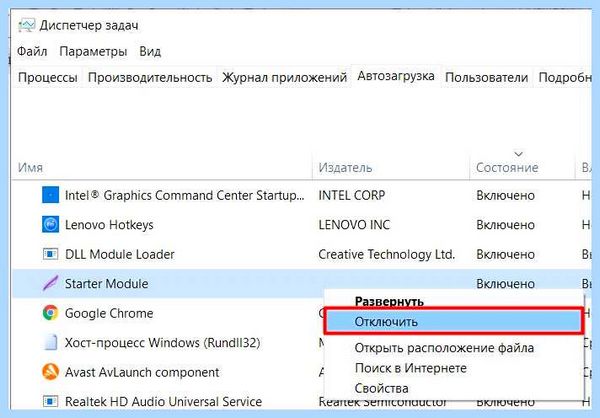Open the Вид menu

click(150, 51)
